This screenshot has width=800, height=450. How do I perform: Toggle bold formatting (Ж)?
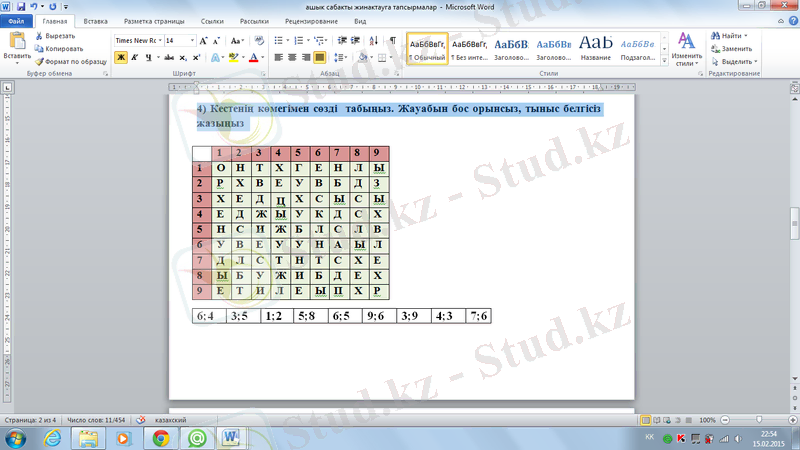[x=121, y=58]
